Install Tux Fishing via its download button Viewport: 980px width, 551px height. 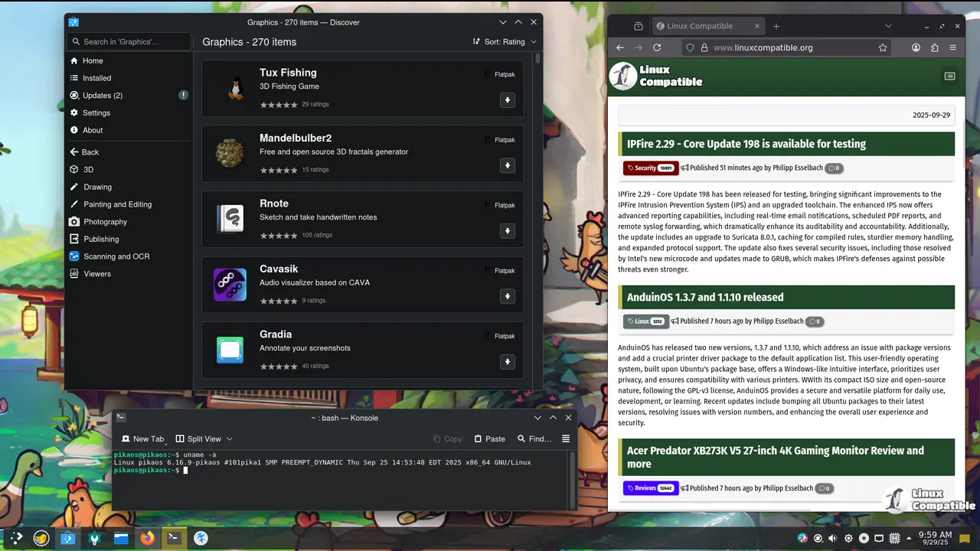click(x=507, y=100)
